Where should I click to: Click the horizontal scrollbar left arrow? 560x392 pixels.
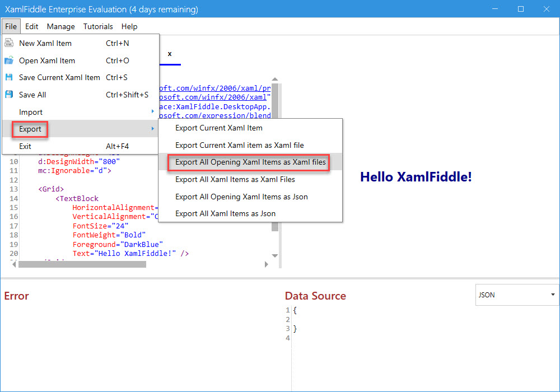14,264
